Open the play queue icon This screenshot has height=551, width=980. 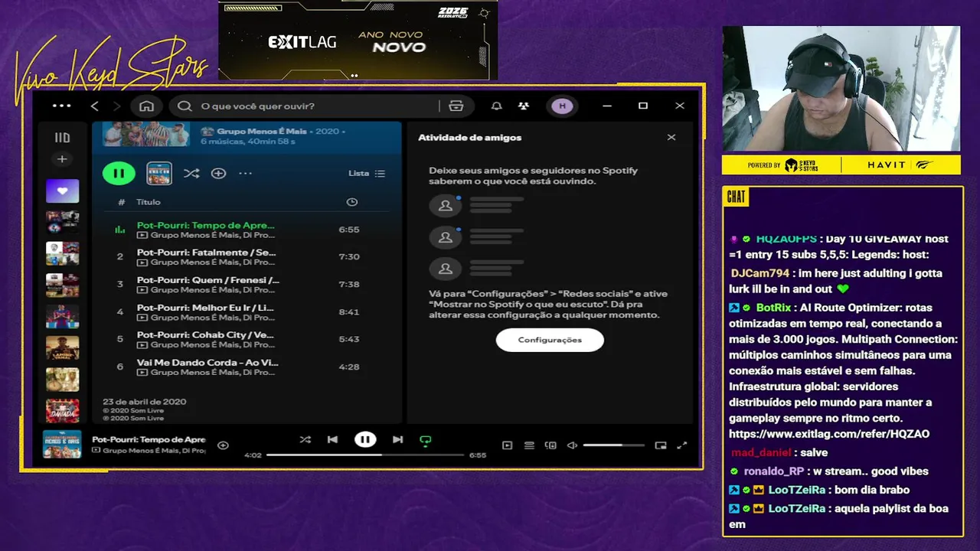click(529, 445)
